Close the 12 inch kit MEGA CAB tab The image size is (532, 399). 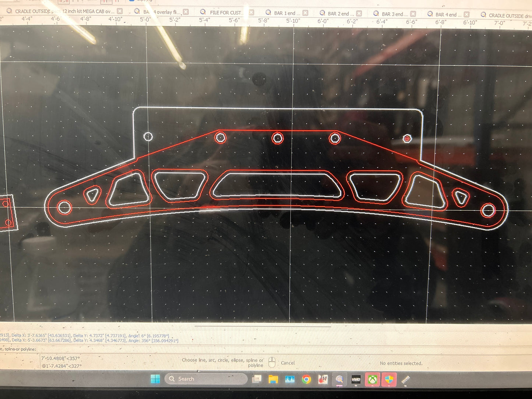[120, 11]
